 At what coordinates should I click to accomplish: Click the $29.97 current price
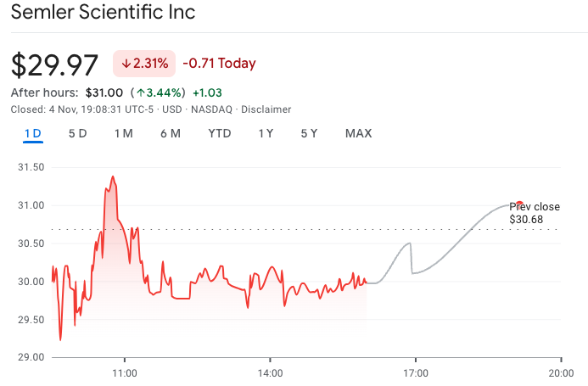pos(55,64)
